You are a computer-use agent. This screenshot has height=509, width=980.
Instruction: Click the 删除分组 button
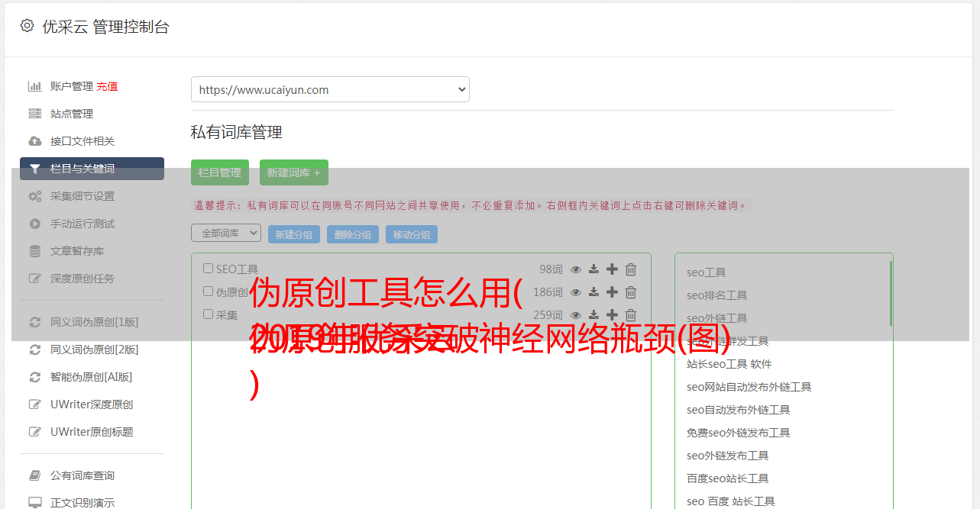(353, 234)
